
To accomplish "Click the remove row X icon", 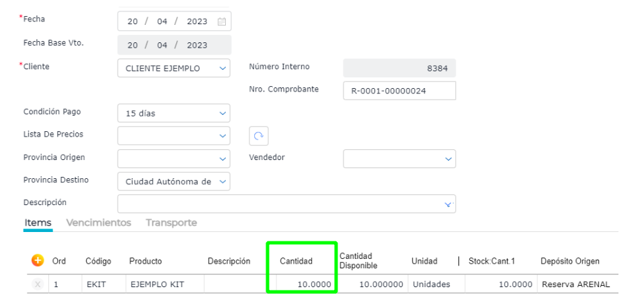I will (x=38, y=284).
